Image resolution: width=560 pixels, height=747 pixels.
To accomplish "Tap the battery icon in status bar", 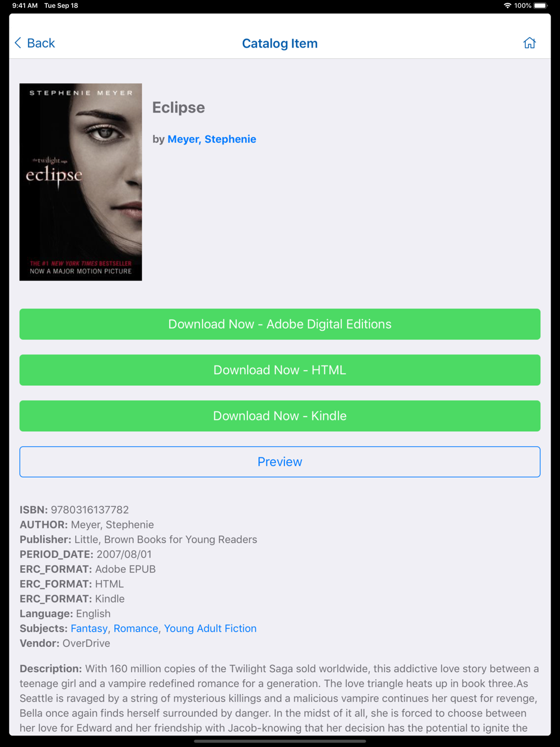I will (540, 6).
